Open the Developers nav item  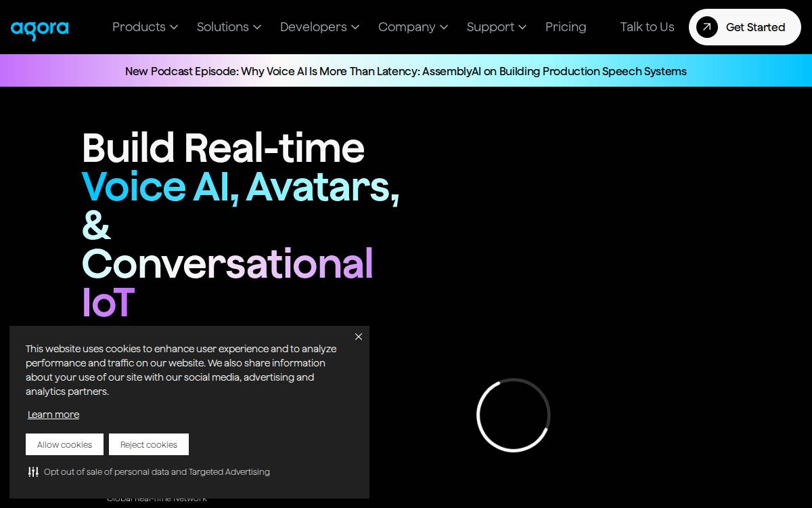tap(313, 27)
